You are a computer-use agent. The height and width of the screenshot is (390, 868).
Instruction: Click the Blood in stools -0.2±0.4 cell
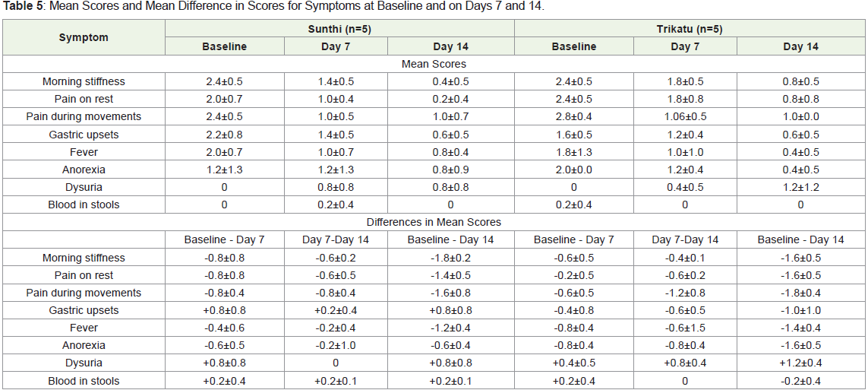tap(800, 381)
